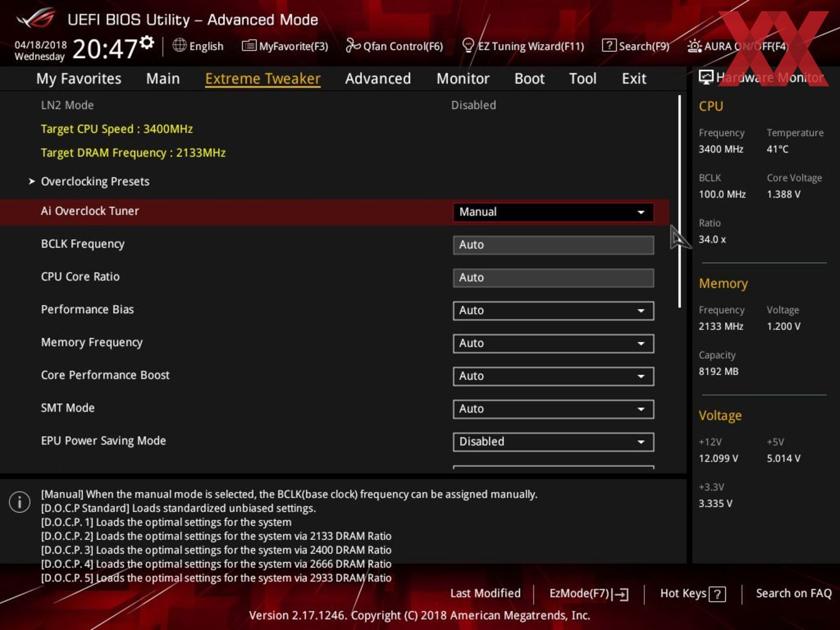The image size is (840, 630).
Task: Click the globe language icon
Action: [179, 45]
